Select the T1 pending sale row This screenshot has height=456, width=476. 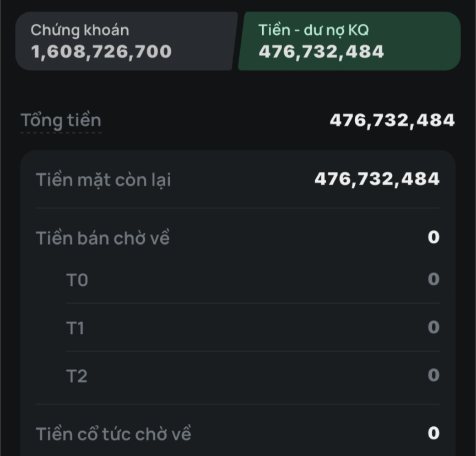click(x=253, y=328)
